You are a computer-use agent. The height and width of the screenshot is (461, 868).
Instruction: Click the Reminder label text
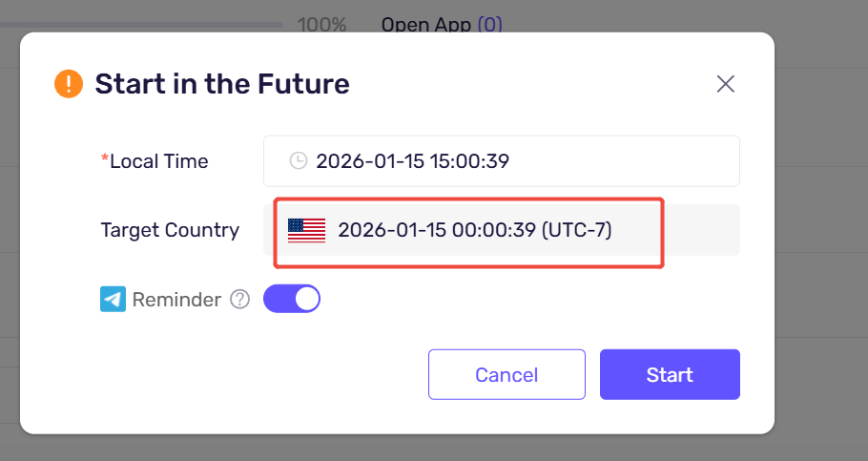coord(176,300)
